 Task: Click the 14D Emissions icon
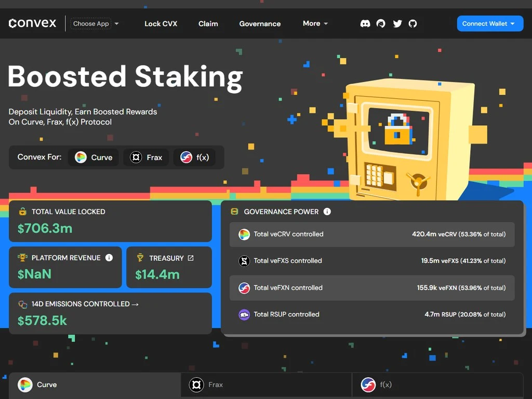(23, 304)
